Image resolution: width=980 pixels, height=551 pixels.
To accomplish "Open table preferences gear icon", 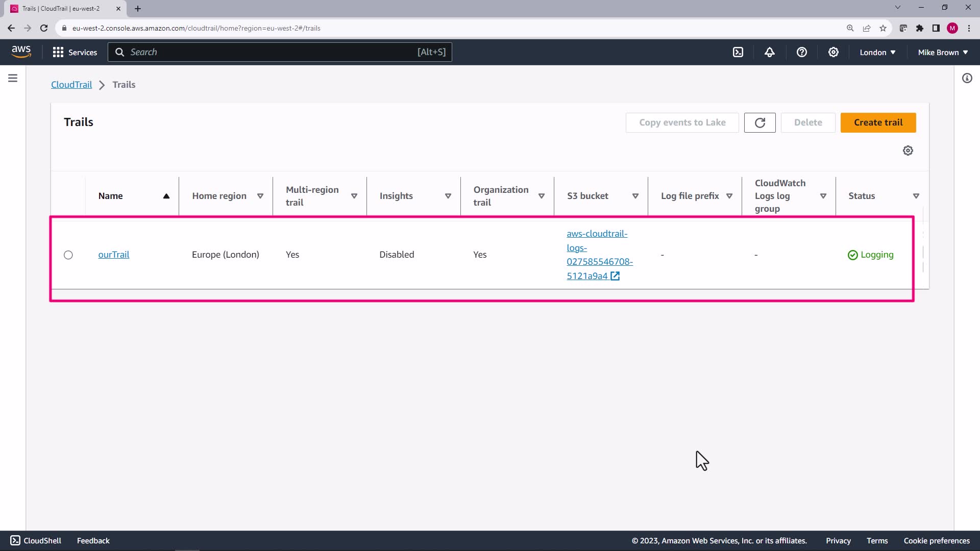I will (908, 151).
